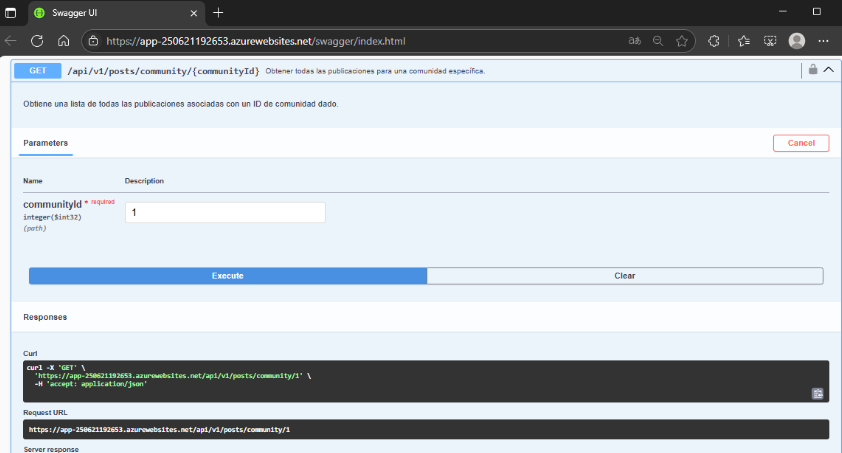Close the Swagger UI tab

click(x=194, y=13)
